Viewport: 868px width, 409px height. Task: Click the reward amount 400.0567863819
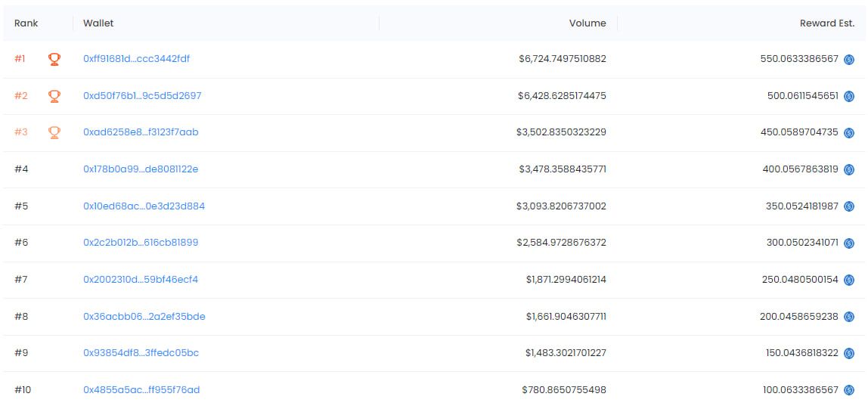point(801,169)
